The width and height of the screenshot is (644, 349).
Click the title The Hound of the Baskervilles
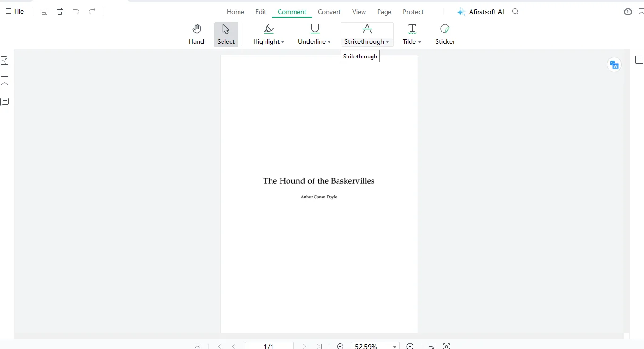[x=319, y=181]
